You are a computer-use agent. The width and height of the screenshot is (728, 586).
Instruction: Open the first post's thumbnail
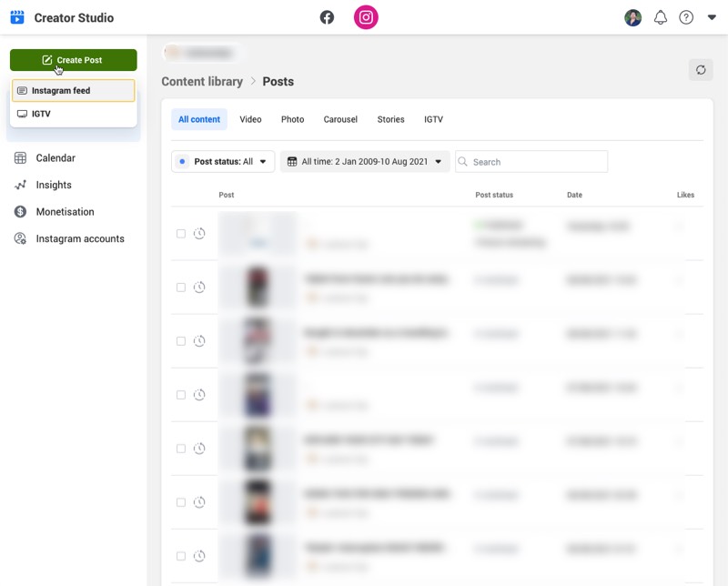[x=258, y=233]
